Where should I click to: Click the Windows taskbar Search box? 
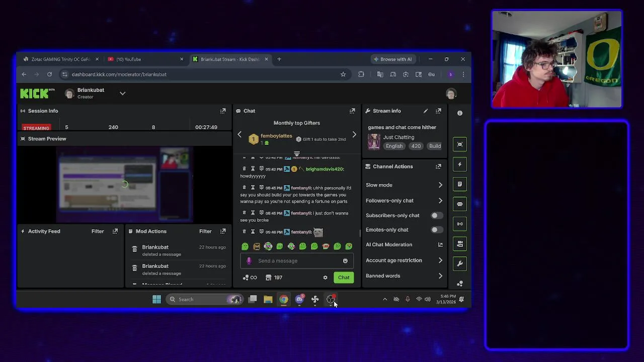tap(205, 300)
